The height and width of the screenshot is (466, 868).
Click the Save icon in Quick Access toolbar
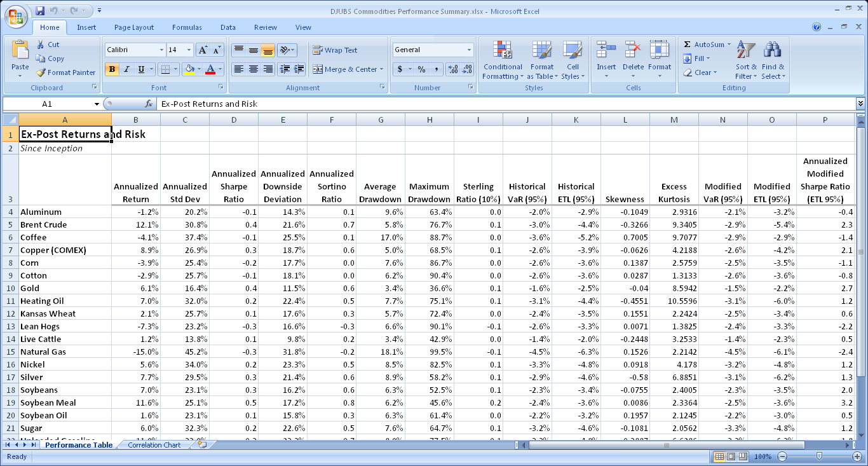[x=40, y=11]
